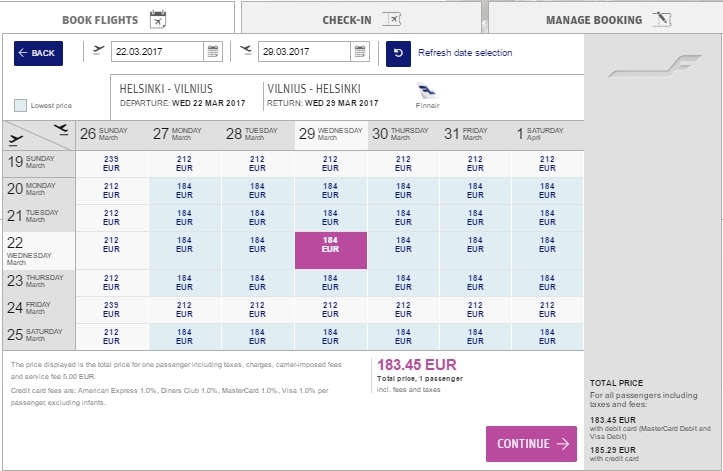Open the Check-In tab
Viewport: 723px width, 471px height.
point(360,19)
